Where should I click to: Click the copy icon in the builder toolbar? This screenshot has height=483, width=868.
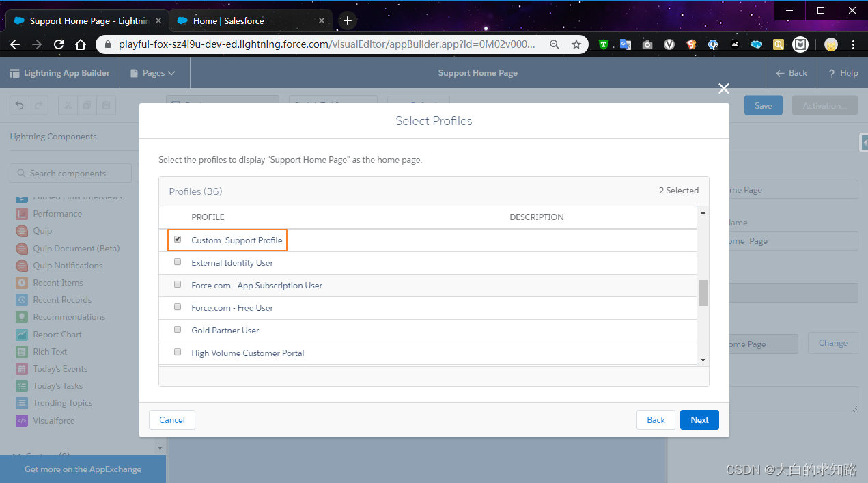[87, 105]
